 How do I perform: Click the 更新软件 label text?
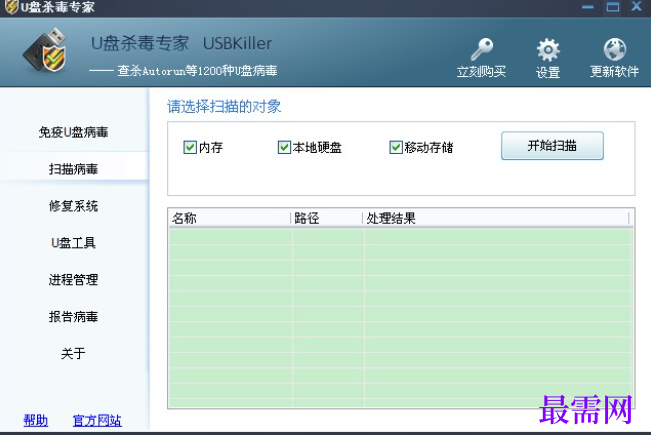tap(614, 71)
